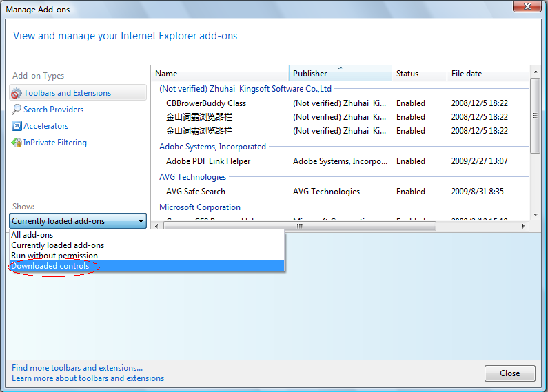
Task: Click the horizontal scrollbar left arrow
Action: 156,226
